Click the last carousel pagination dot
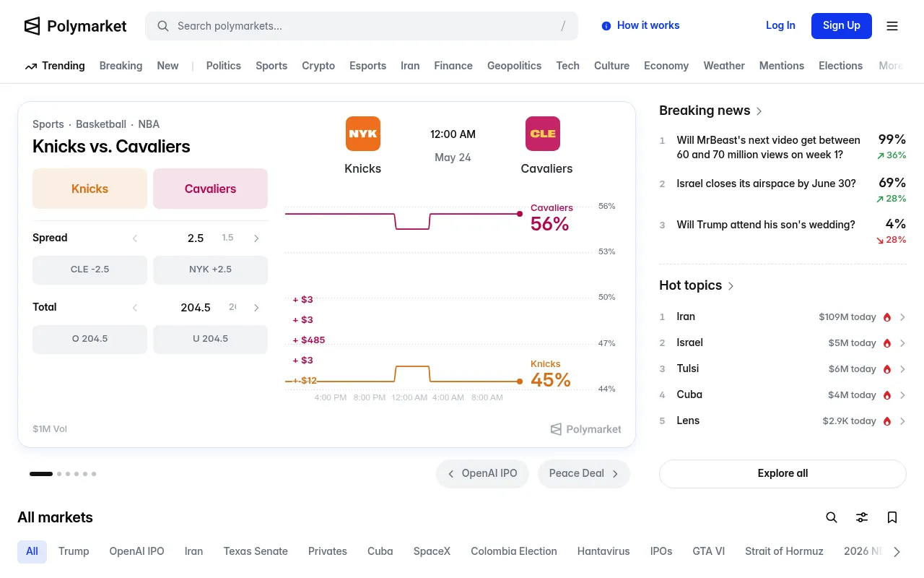924x578 pixels. tap(94, 474)
